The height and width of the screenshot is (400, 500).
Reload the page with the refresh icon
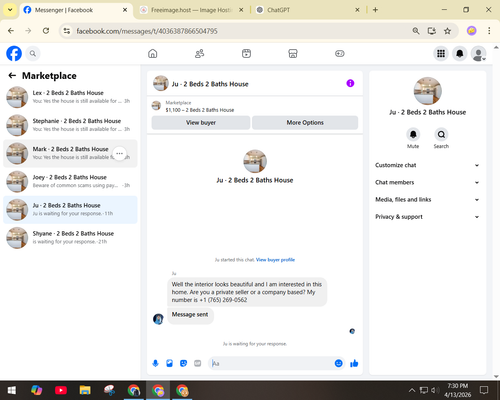tap(46, 31)
